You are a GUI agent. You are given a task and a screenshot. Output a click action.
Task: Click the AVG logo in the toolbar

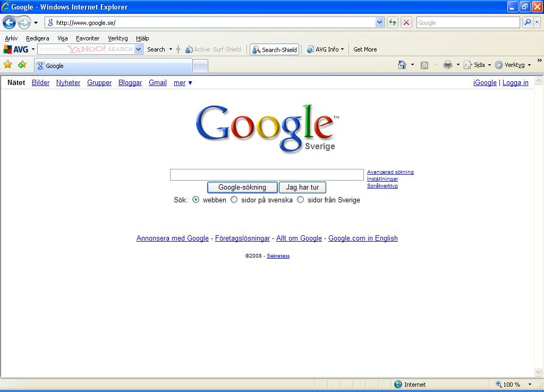(16, 49)
